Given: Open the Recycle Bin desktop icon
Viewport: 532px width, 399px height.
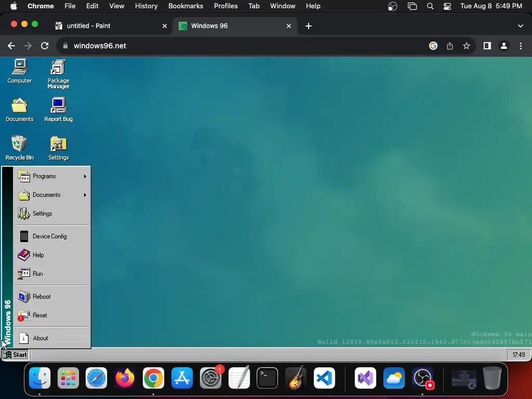Looking at the screenshot, I should (x=19, y=148).
